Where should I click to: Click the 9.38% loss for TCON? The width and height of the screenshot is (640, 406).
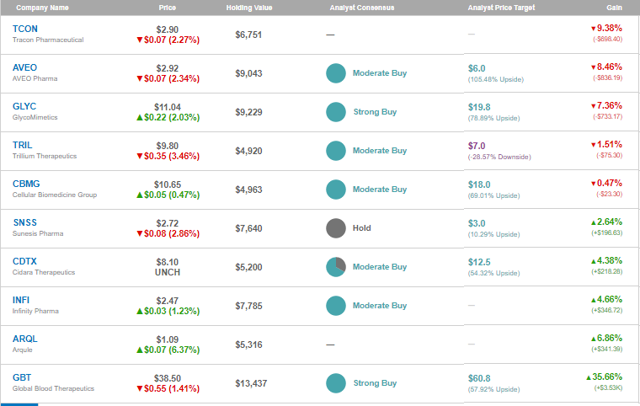click(x=607, y=28)
